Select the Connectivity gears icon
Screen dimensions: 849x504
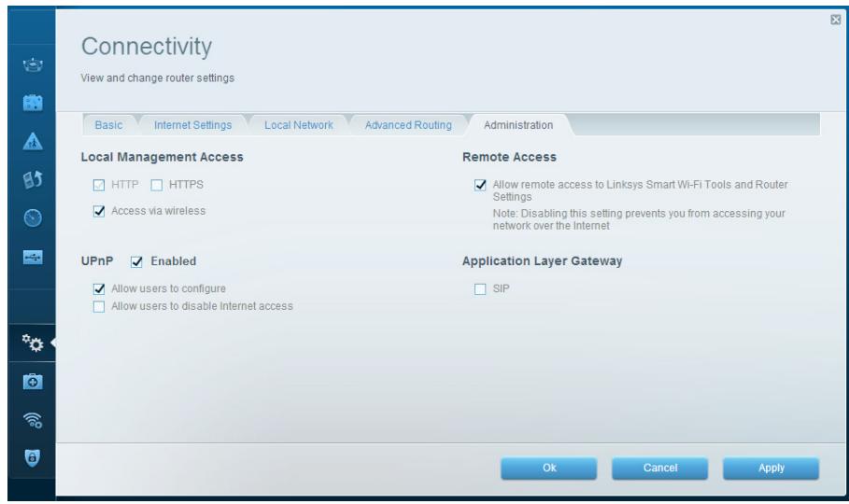click(x=33, y=343)
